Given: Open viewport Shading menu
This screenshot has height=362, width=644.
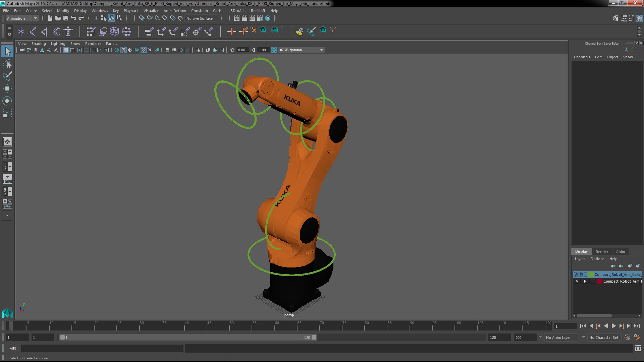Looking at the screenshot, I should point(39,44).
